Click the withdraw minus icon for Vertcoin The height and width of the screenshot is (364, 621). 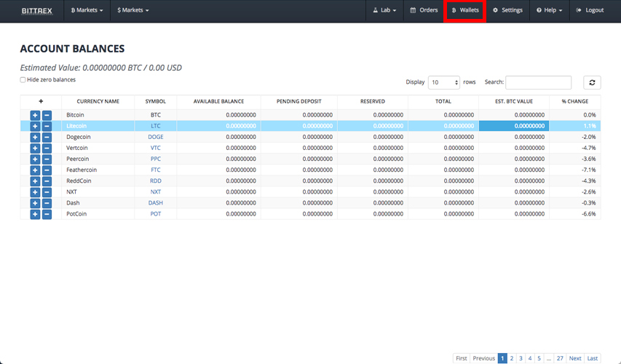click(47, 148)
